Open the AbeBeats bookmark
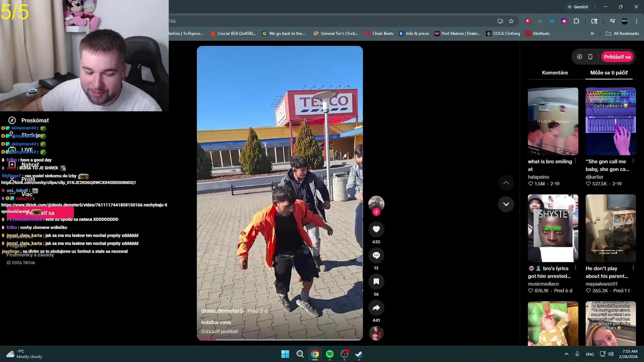The height and width of the screenshot is (362, 644). 537,34
